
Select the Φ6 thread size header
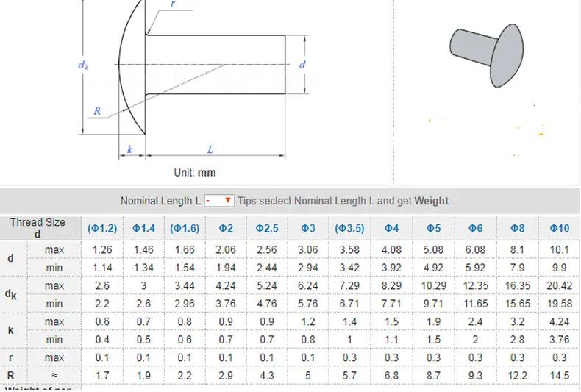click(475, 228)
